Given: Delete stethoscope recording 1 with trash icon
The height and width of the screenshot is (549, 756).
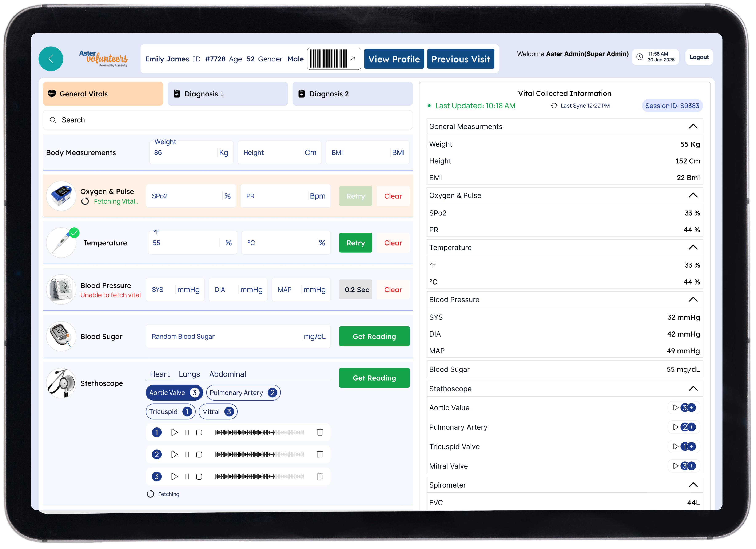Looking at the screenshot, I should click(320, 432).
